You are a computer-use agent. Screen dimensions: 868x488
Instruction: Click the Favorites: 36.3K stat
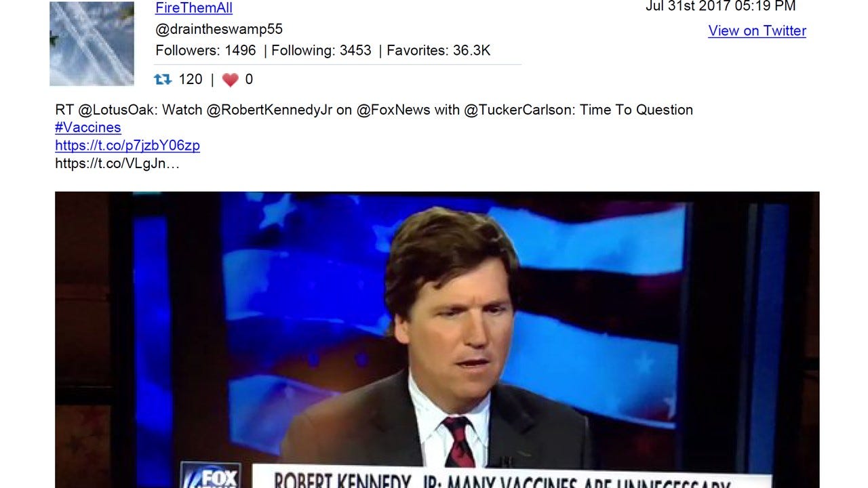[439, 50]
